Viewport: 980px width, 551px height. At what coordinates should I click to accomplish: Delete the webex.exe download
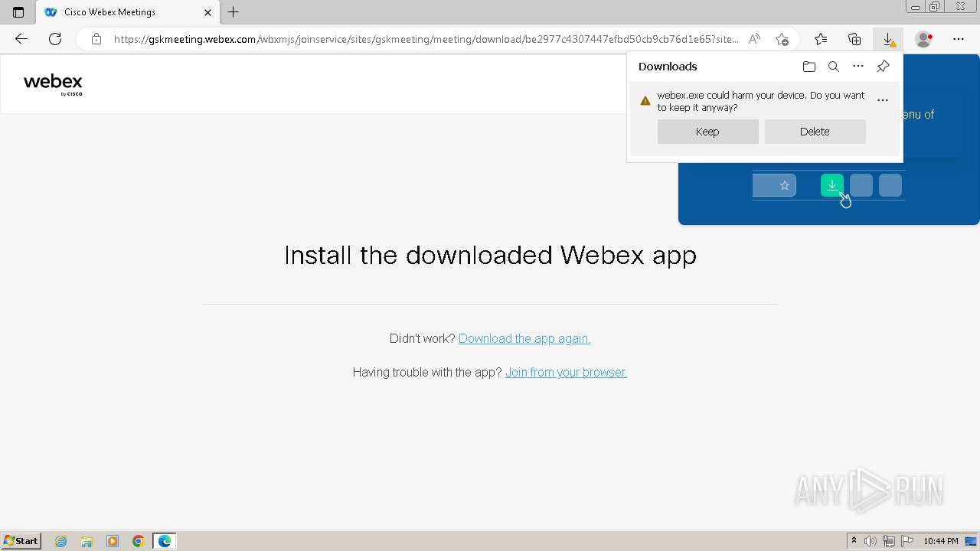tap(815, 132)
